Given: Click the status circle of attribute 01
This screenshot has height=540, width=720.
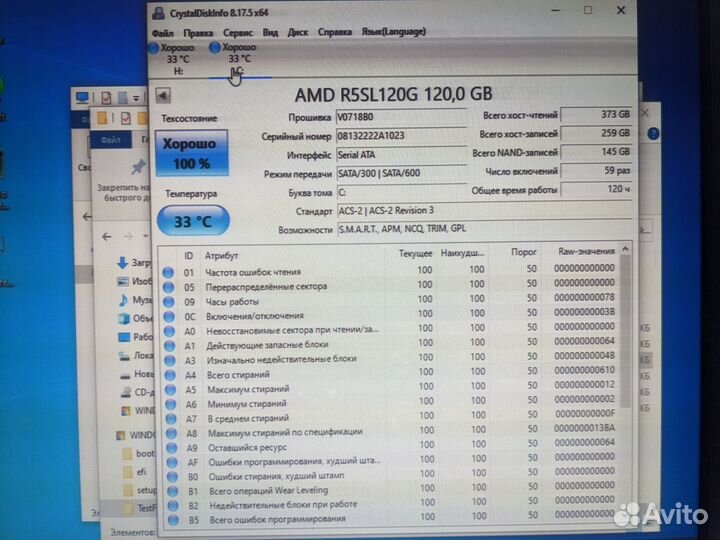Looking at the screenshot, I should [168, 272].
